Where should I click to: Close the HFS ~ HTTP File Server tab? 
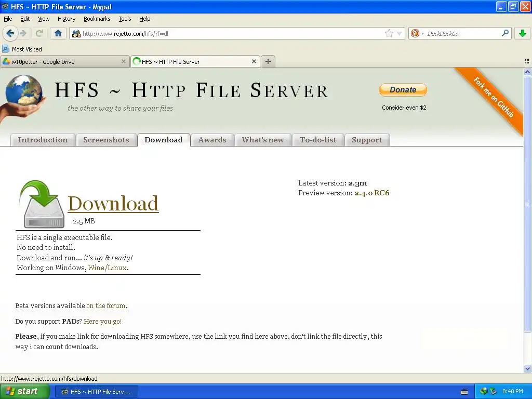coord(254,61)
